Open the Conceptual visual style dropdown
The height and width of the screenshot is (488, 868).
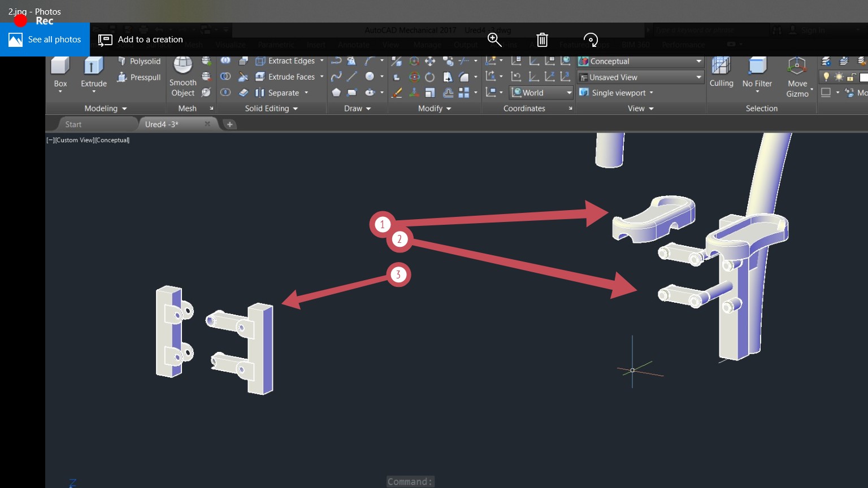640,61
